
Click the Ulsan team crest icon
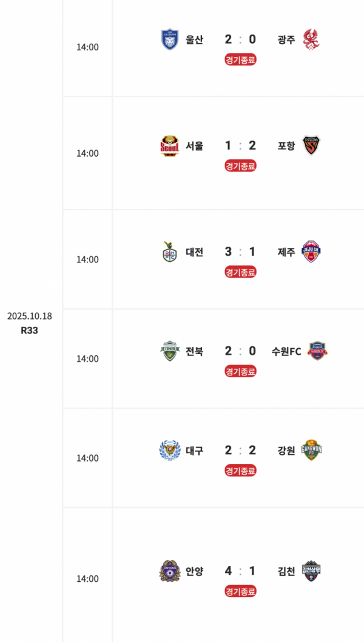[169, 39]
